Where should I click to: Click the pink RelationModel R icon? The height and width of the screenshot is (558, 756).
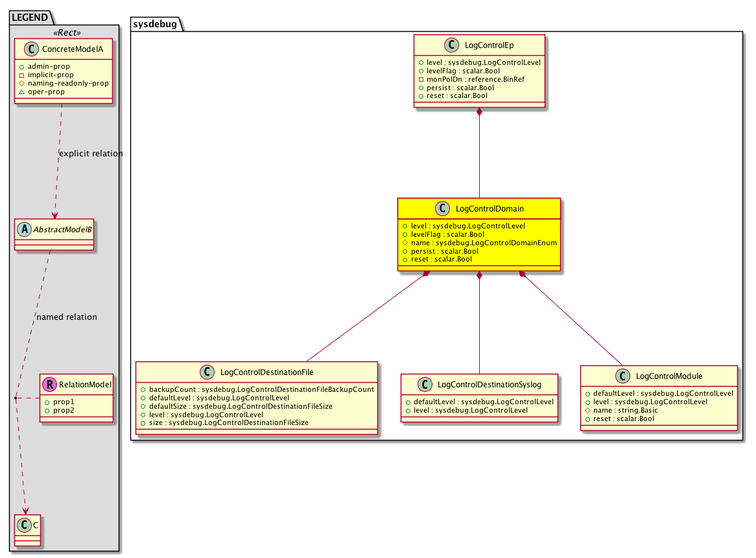point(49,385)
